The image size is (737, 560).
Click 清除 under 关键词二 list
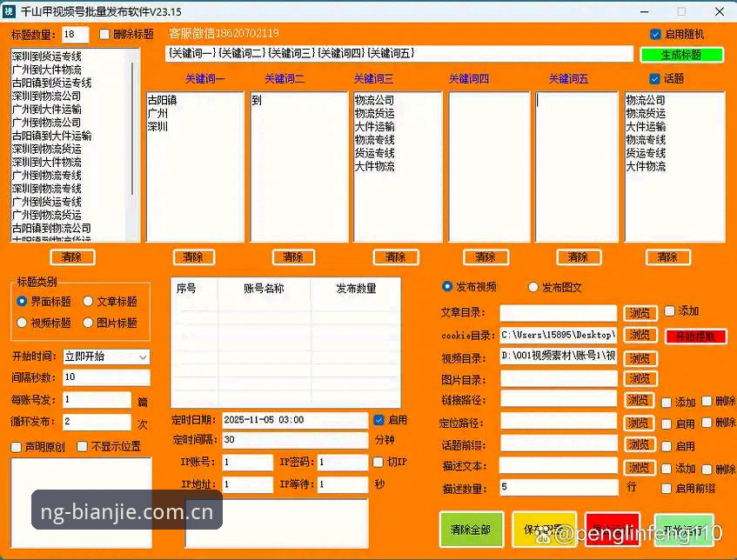pyautogui.click(x=293, y=257)
